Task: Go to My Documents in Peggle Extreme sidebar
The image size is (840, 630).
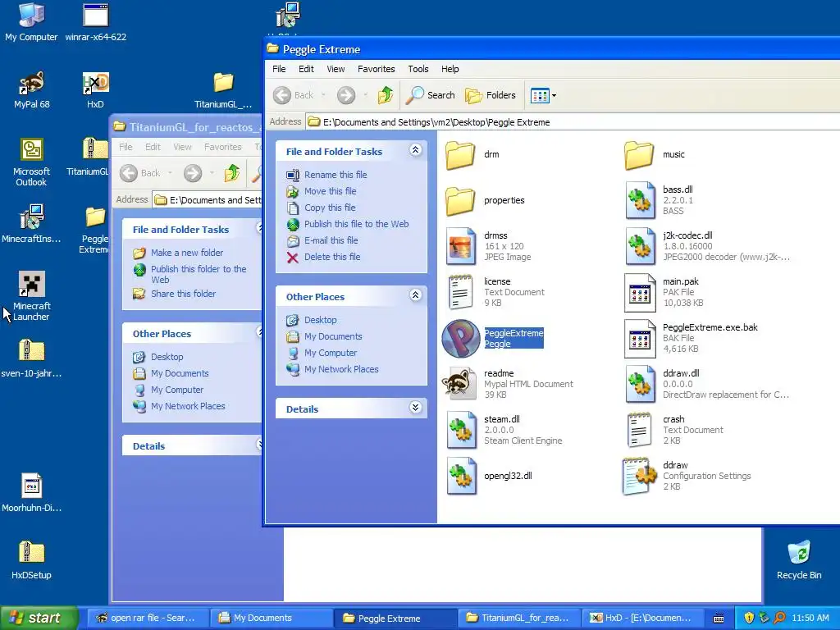Action: coord(333,336)
